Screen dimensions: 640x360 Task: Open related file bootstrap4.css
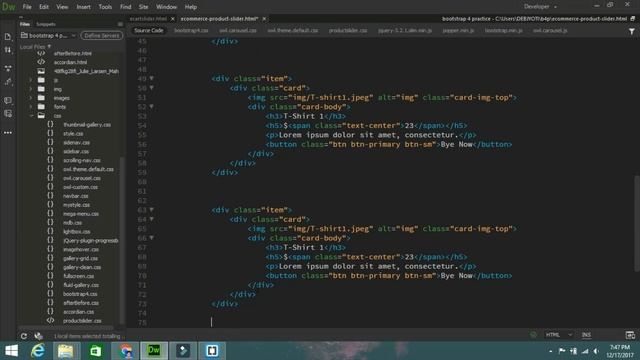(191, 31)
